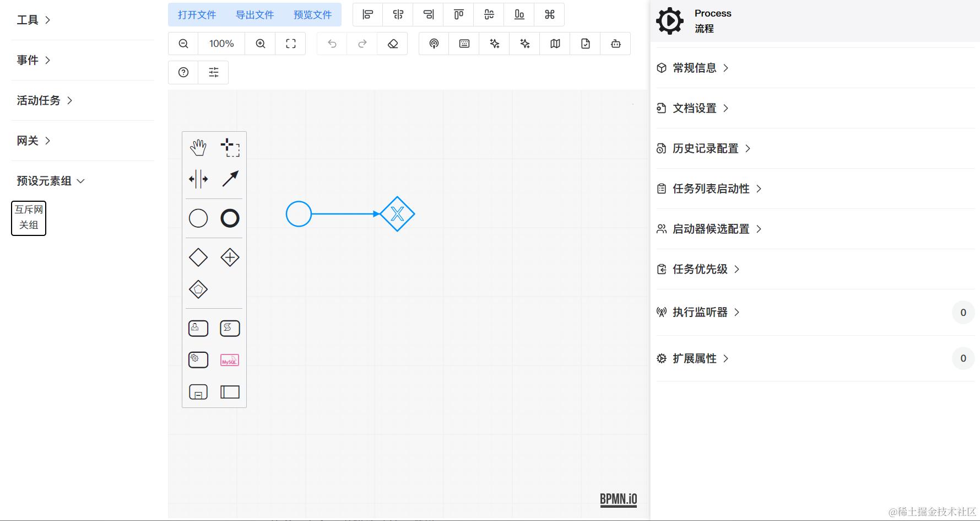Create a parallel gateway with plus
This screenshot has height=521, width=980.
pyautogui.click(x=230, y=257)
